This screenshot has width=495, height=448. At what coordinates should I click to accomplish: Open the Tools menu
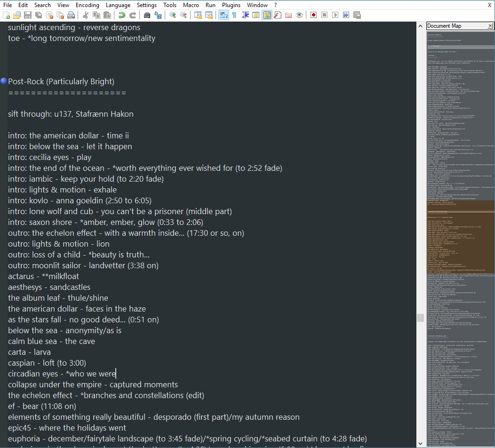pyautogui.click(x=169, y=5)
